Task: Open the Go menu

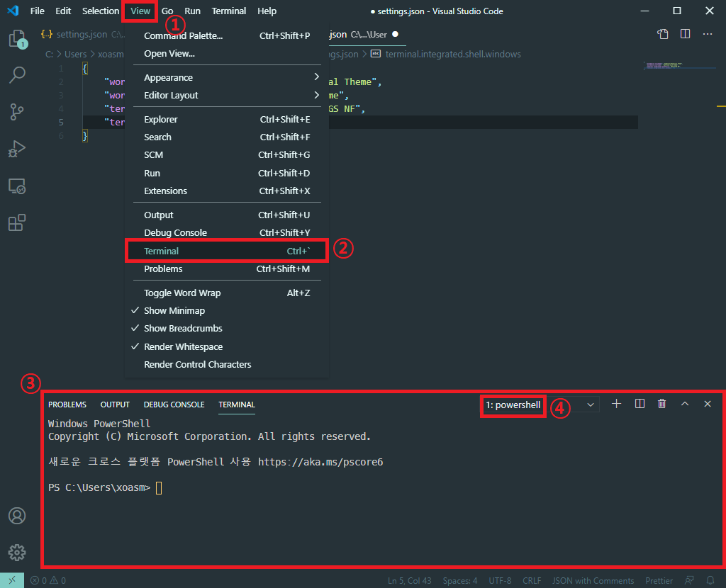Action: point(167,11)
